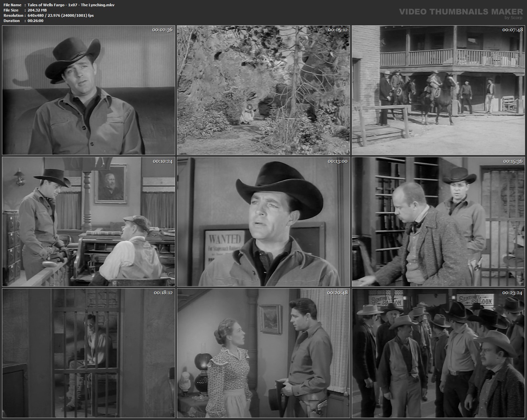Open the jail cell thumbnail at 00:15:36
The image size is (527, 420).
[x=438, y=222]
